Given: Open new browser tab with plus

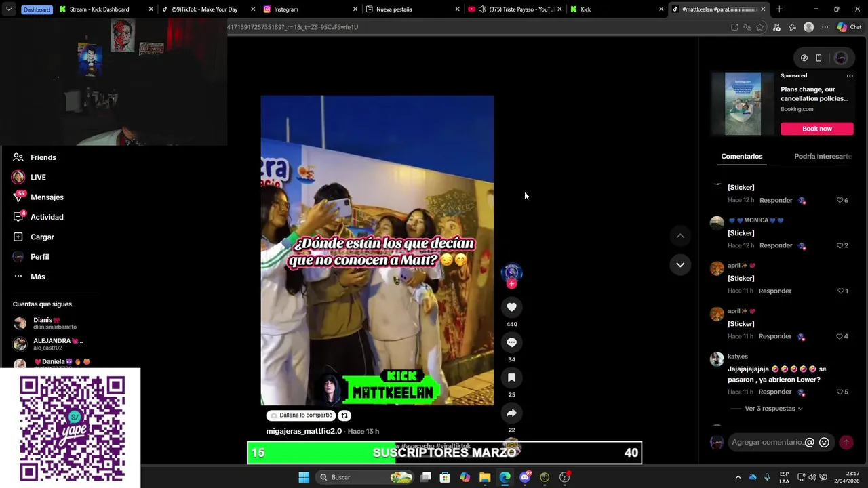Looking at the screenshot, I should pos(779,9).
